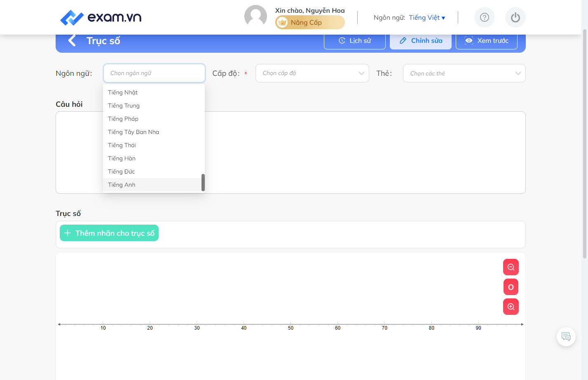
Task: Click the power logout icon
Action: (x=515, y=17)
